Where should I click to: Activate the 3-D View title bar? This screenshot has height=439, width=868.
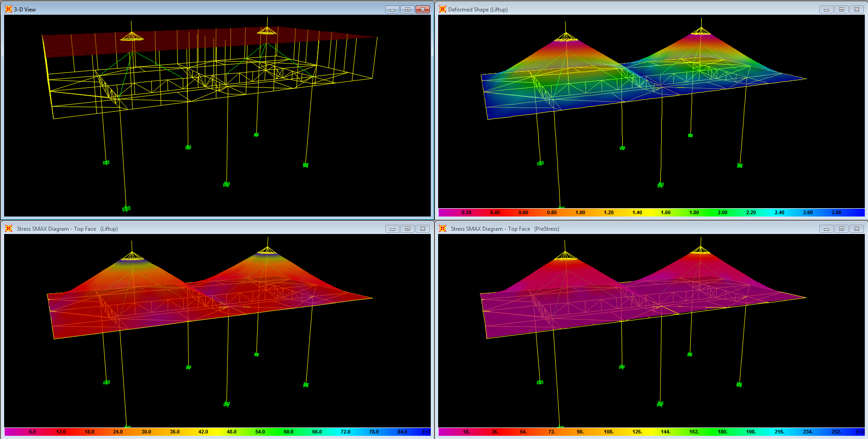pos(184,9)
